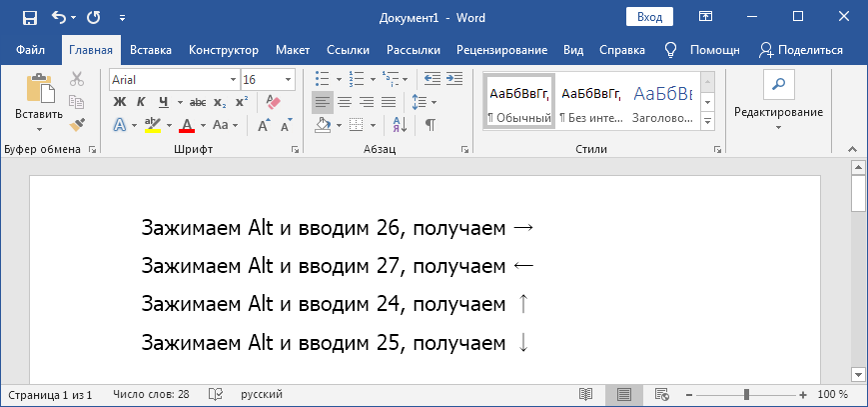This screenshot has width=868, height=407.
Task: Click the Поделиться share button
Action: point(801,50)
